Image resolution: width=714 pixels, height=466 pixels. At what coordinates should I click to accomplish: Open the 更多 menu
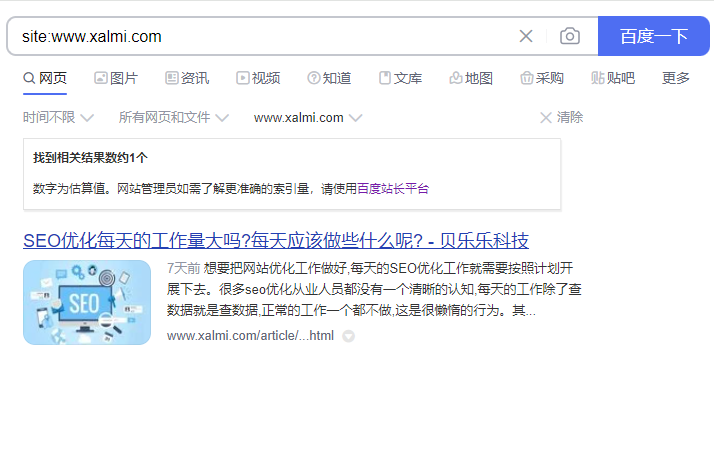click(x=676, y=78)
